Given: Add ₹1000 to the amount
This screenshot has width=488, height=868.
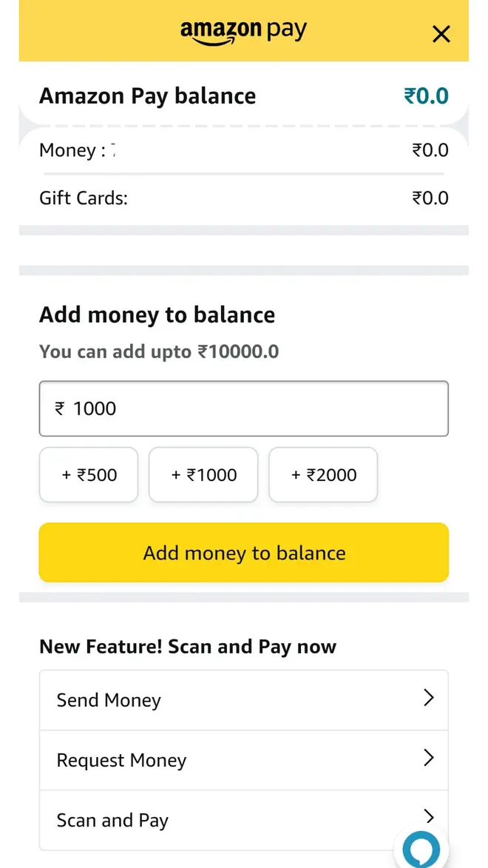Looking at the screenshot, I should 203,474.
